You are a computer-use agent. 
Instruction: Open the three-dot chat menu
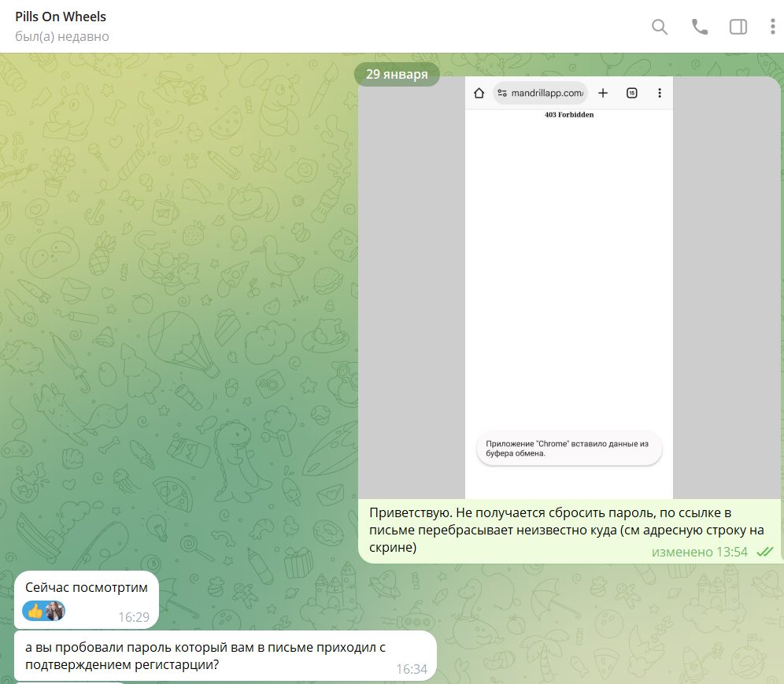(x=772, y=27)
